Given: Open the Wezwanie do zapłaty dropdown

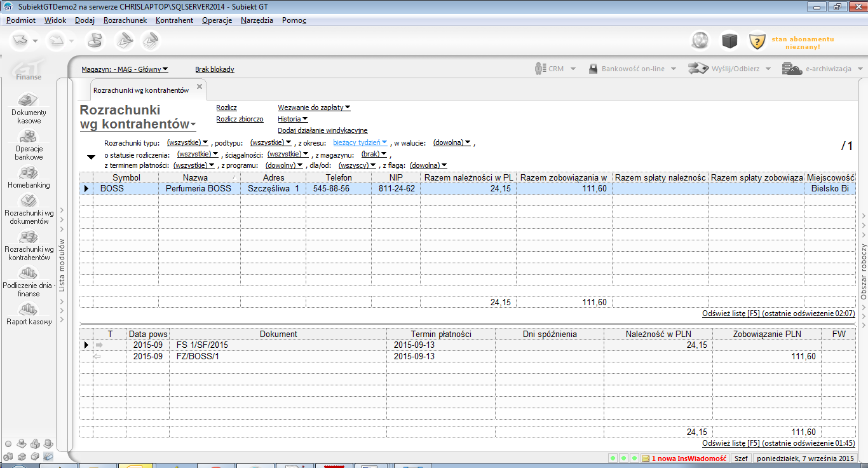Looking at the screenshot, I should point(314,107).
